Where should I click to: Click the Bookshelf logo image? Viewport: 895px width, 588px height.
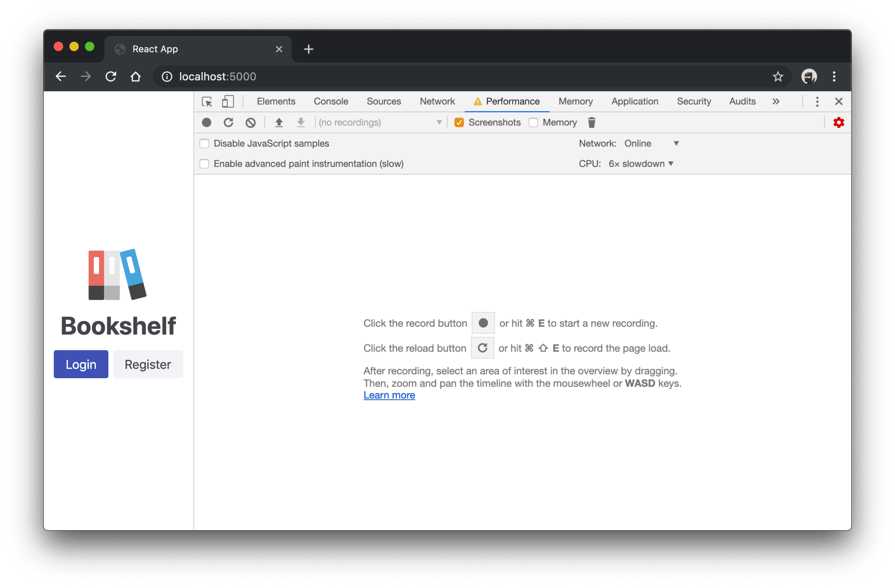pos(117,275)
